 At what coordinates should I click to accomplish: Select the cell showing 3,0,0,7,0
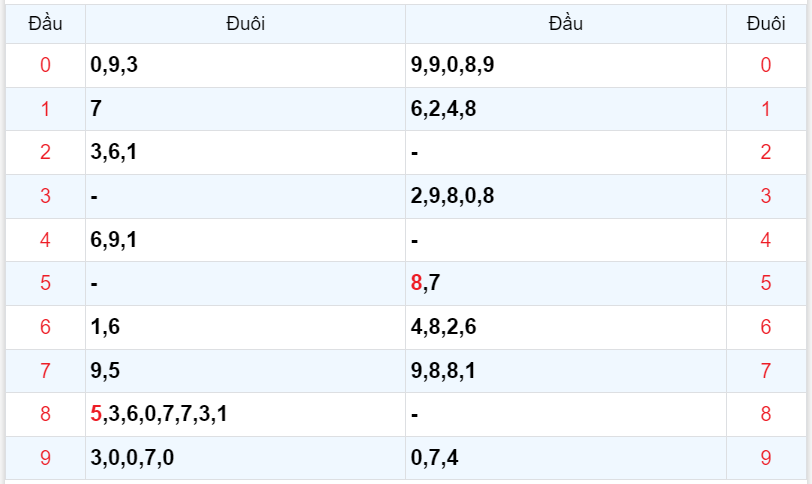[x=131, y=458]
